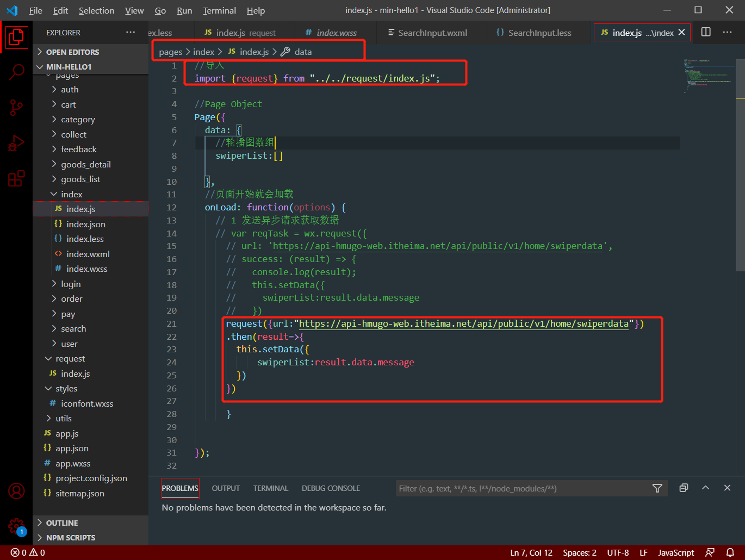The image size is (745, 560).
Task: Click the pages breadcrumb segment
Action: click(x=171, y=52)
